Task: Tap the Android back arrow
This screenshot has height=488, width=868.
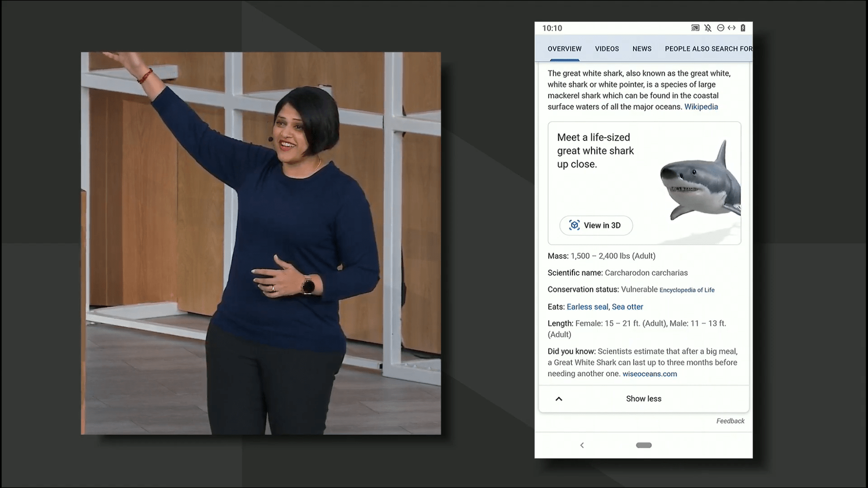Action: (582, 445)
